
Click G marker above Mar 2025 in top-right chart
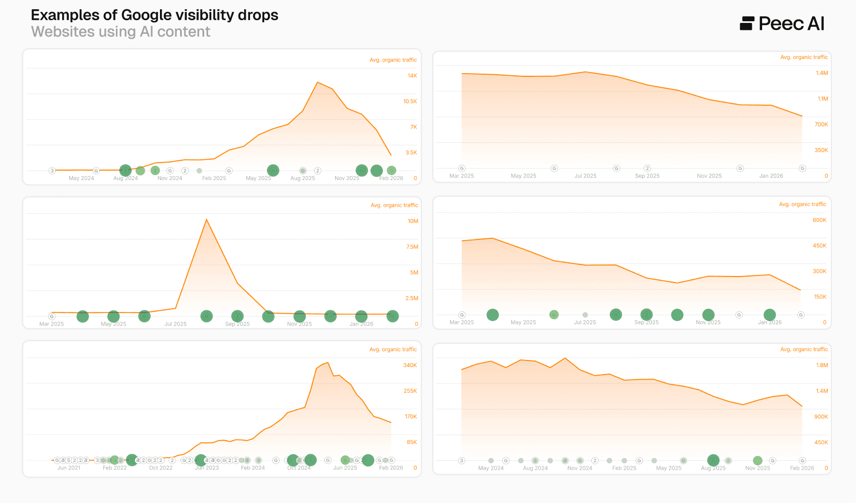click(462, 169)
